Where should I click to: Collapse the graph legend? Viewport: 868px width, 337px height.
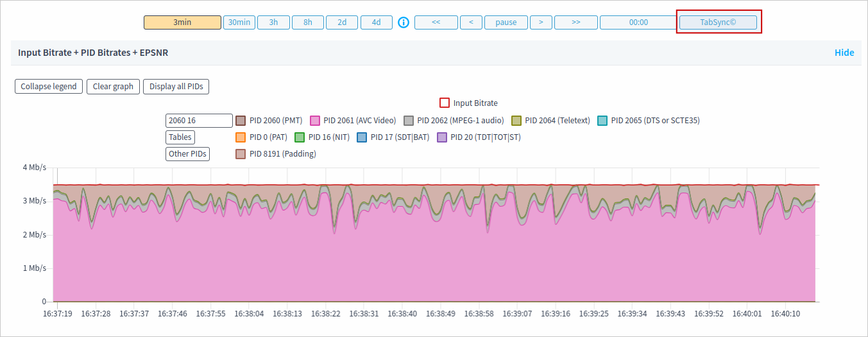[49, 87]
